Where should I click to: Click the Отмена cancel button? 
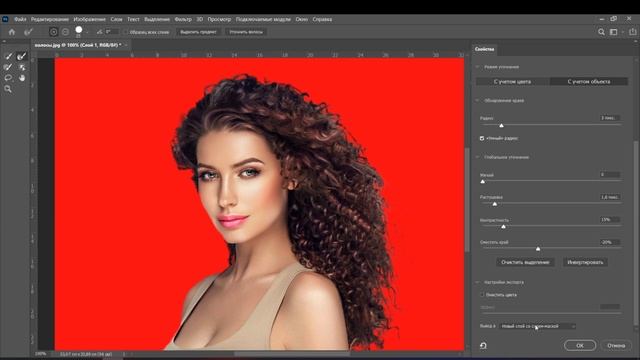tap(616, 346)
